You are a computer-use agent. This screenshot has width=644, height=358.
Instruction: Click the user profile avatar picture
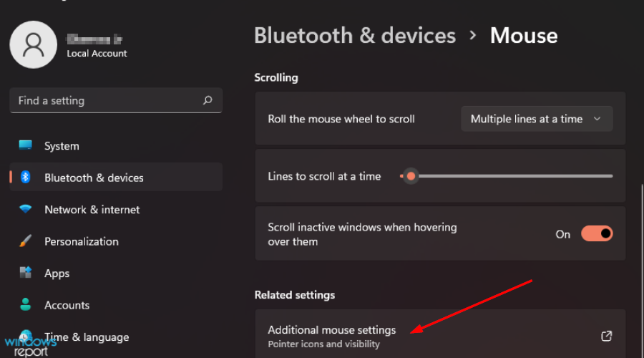(33, 44)
